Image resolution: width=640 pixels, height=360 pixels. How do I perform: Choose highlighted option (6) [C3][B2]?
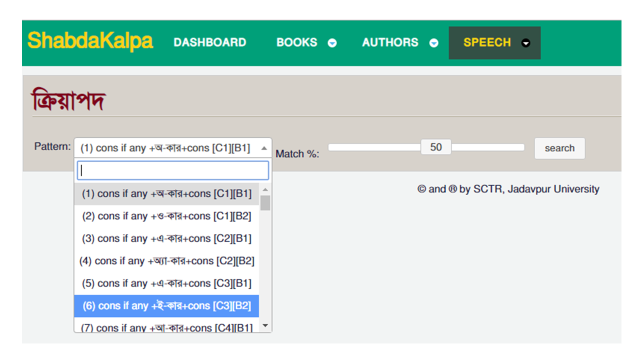[167, 306]
